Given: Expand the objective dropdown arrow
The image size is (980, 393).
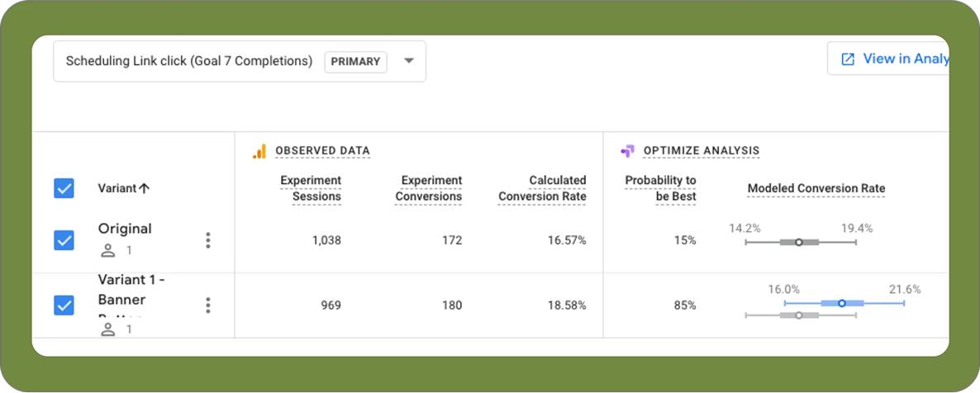Looking at the screenshot, I should pyautogui.click(x=408, y=61).
